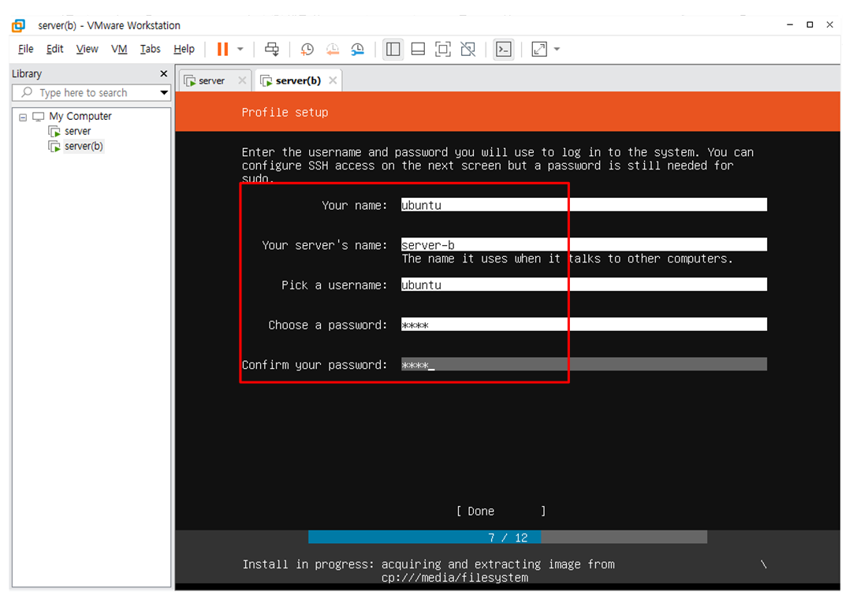The image size is (868, 603).
Task: Open the snapshot manager
Action: [358, 50]
